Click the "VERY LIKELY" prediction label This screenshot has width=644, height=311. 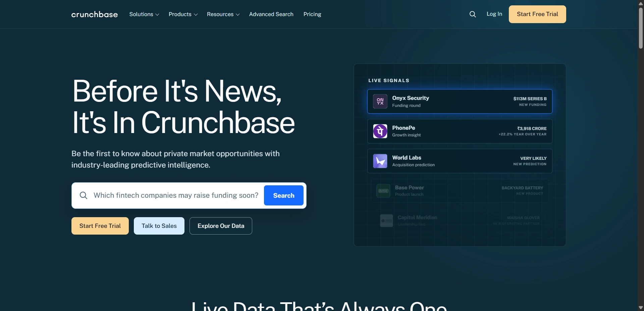coord(533,158)
